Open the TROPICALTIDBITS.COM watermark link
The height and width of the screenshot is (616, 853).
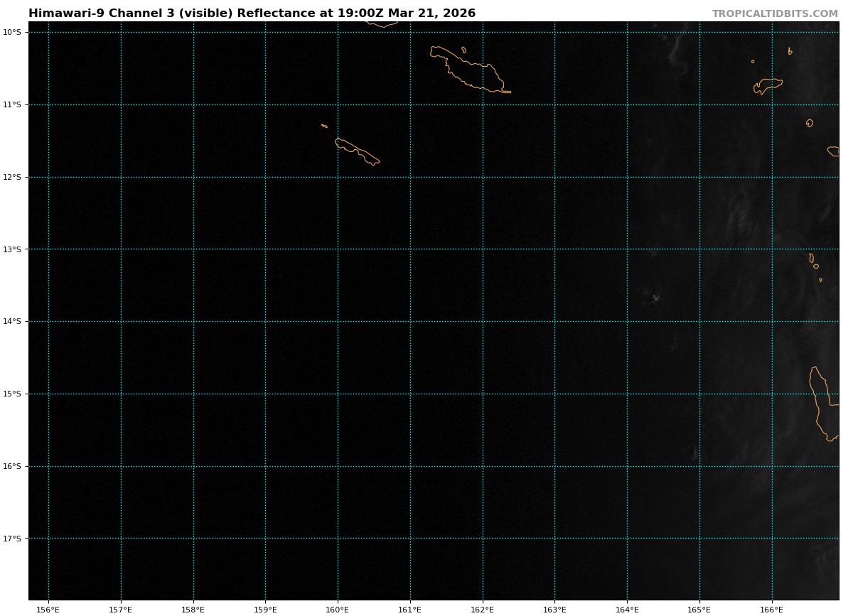[x=775, y=13]
